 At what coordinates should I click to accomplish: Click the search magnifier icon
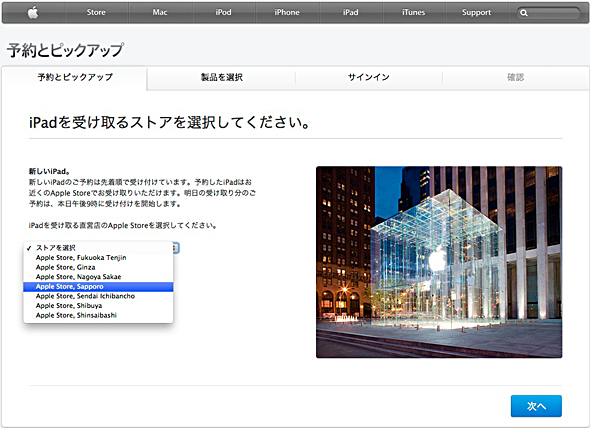(x=524, y=13)
